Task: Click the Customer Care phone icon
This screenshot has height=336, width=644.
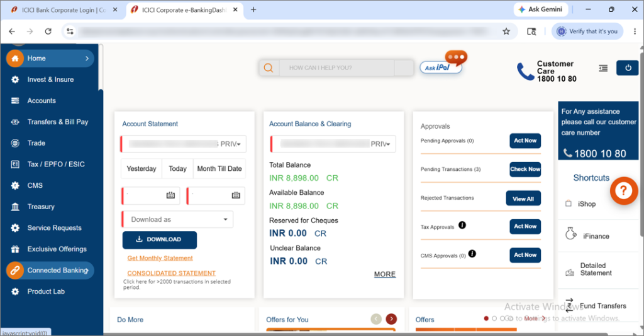Action: 525,72
